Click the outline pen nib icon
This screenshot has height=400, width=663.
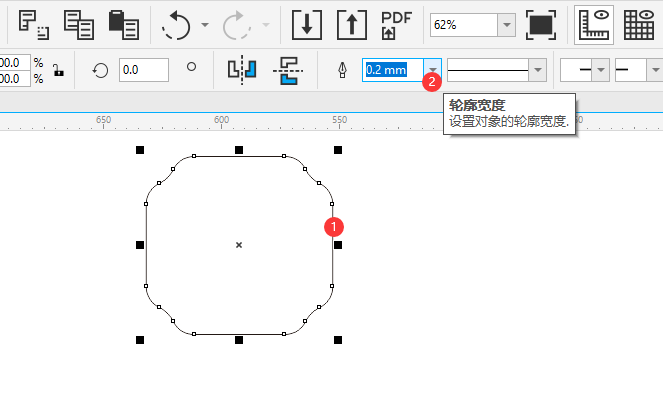click(342, 71)
